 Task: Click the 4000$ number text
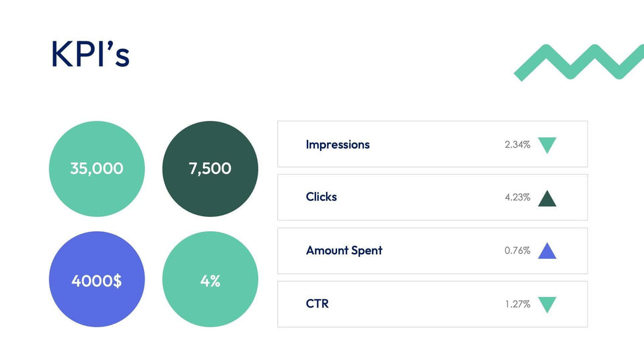pyautogui.click(x=97, y=281)
